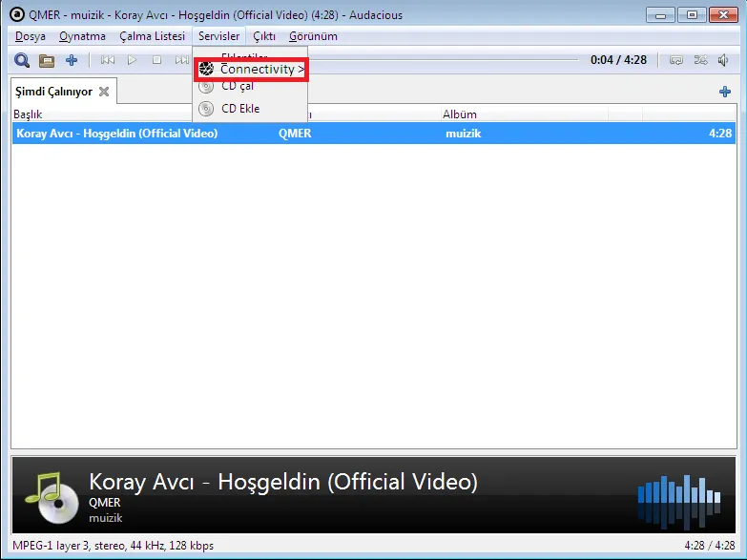The image size is (747, 560).
Task: Open the volume control speaker icon
Action: pos(723,60)
